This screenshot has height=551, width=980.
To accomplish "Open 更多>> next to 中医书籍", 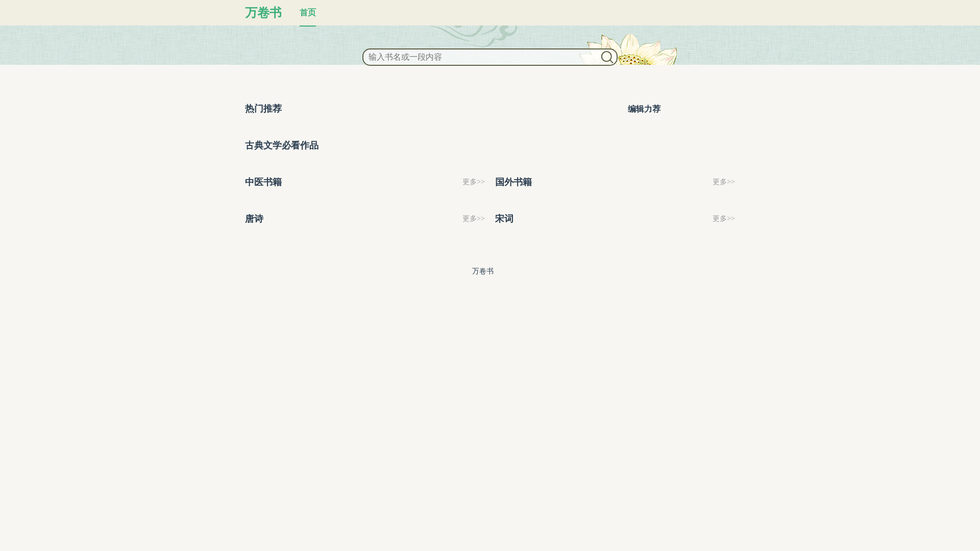I will tap(473, 182).
